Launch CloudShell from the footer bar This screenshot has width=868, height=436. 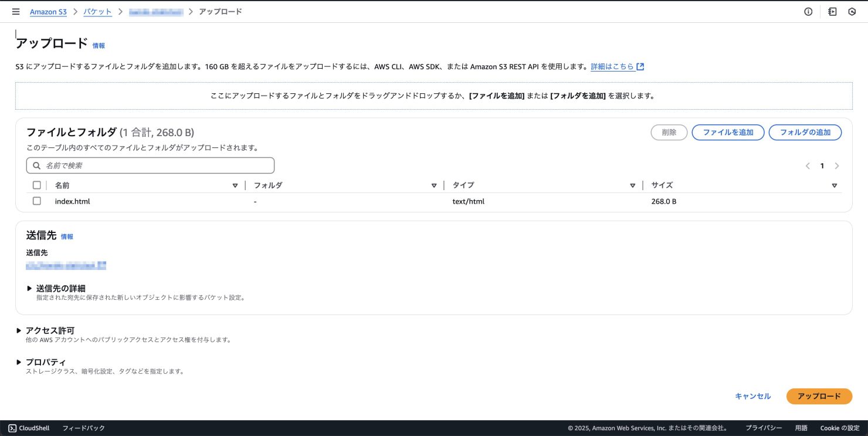tap(29, 428)
